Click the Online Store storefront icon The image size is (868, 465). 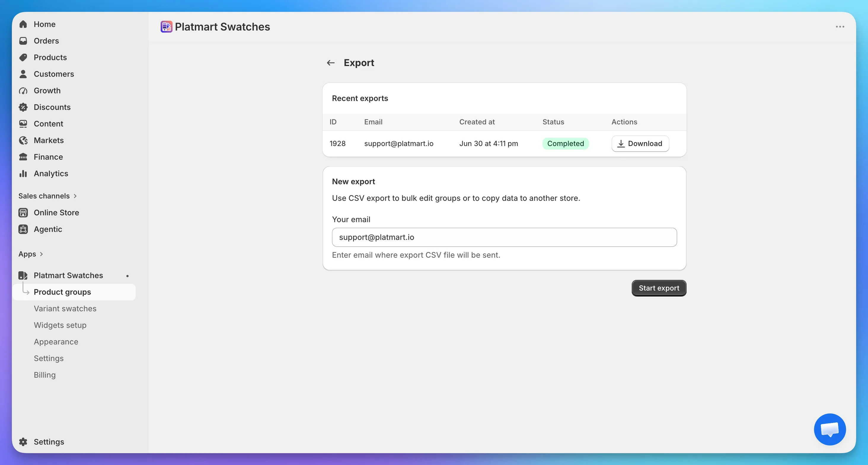pos(23,212)
